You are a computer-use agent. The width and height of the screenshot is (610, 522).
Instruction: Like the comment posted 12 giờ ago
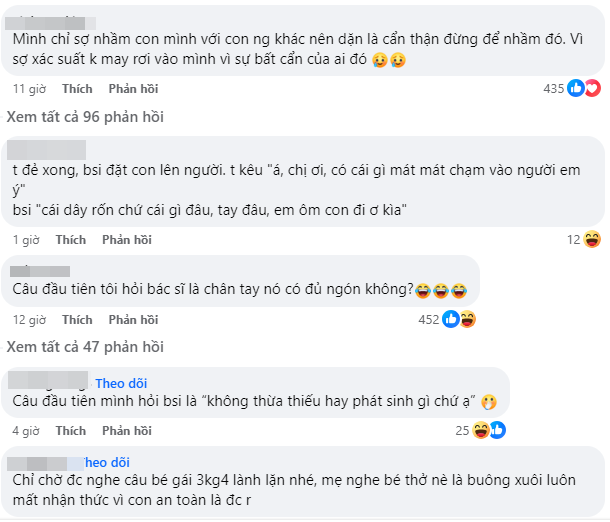click(x=78, y=320)
